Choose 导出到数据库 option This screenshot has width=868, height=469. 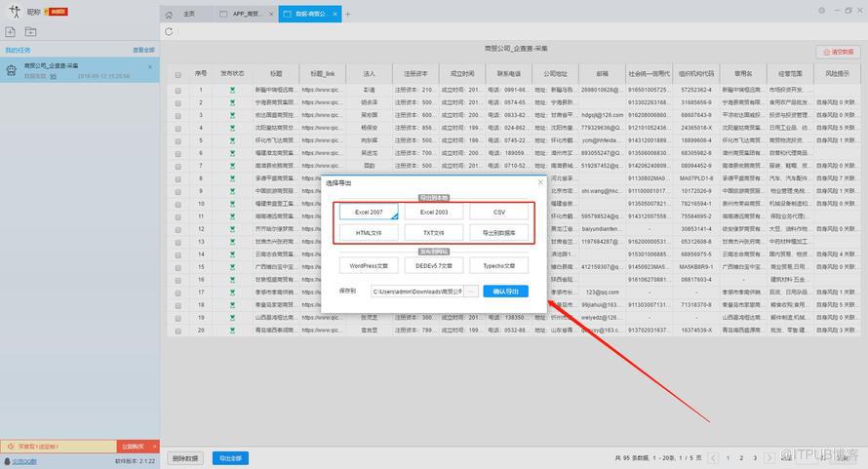498,233
